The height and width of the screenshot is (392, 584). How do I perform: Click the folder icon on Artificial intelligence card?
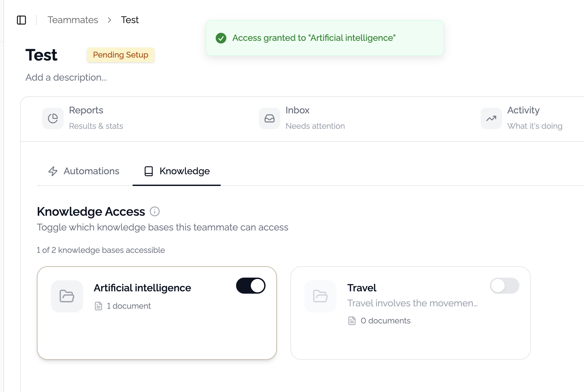tap(67, 296)
